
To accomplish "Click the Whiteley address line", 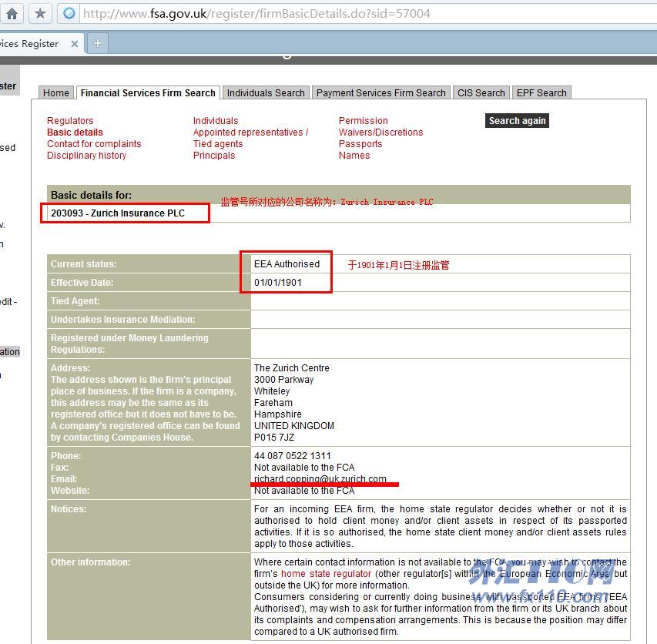I will (x=272, y=391).
